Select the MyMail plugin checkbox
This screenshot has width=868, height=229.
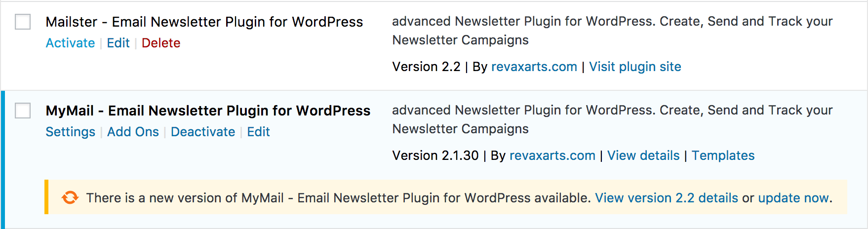[x=23, y=111]
